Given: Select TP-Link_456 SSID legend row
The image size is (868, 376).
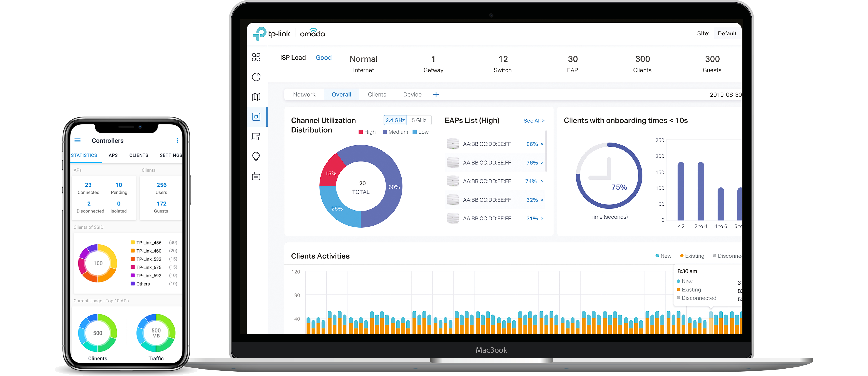Looking at the screenshot, I should click(x=154, y=243).
